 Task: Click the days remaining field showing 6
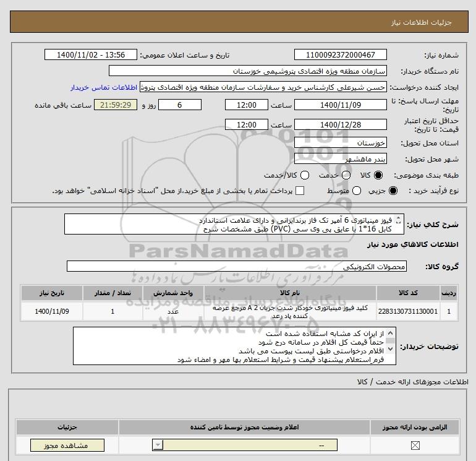pos(180,105)
